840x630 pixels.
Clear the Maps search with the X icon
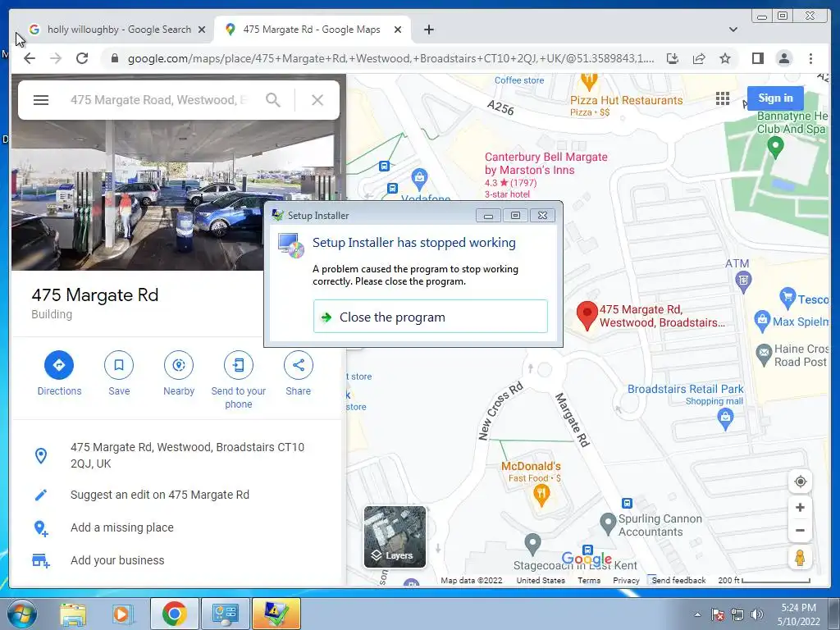pyautogui.click(x=317, y=100)
